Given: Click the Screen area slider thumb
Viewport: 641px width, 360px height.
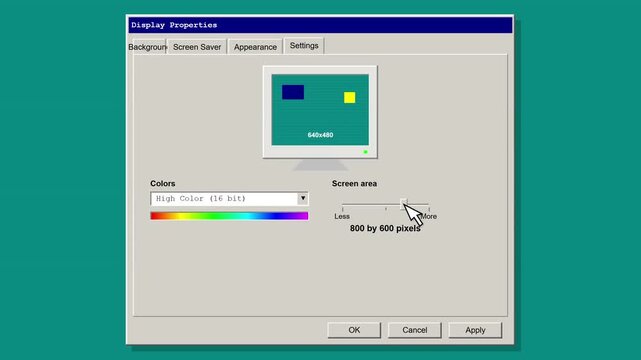Looking at the screenshot, I should [x=403, y=203].
